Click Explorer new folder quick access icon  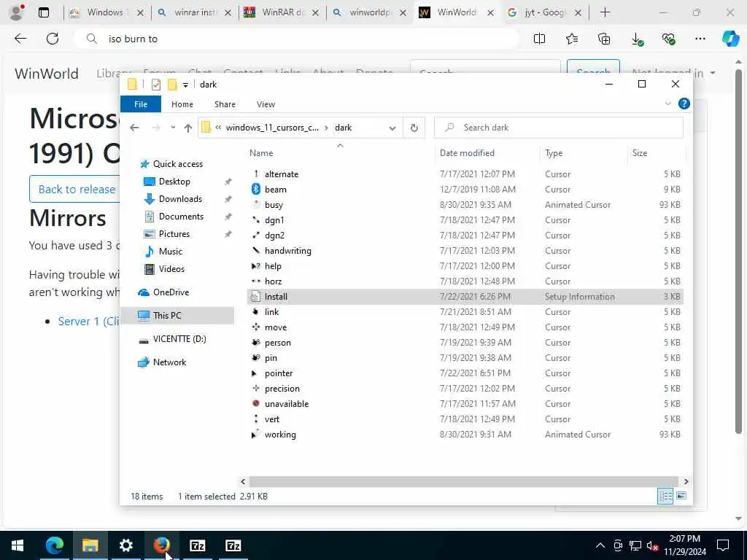172,85
